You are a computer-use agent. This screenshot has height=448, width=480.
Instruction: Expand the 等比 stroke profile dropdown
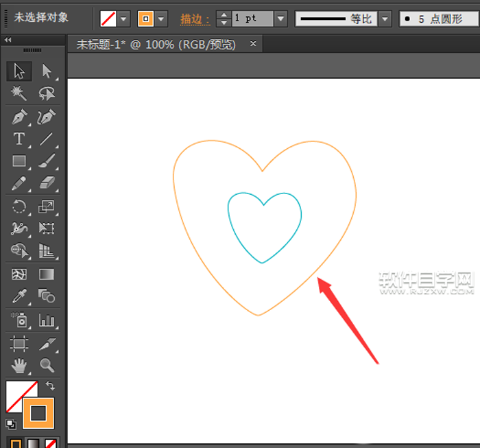click(385, 19)
